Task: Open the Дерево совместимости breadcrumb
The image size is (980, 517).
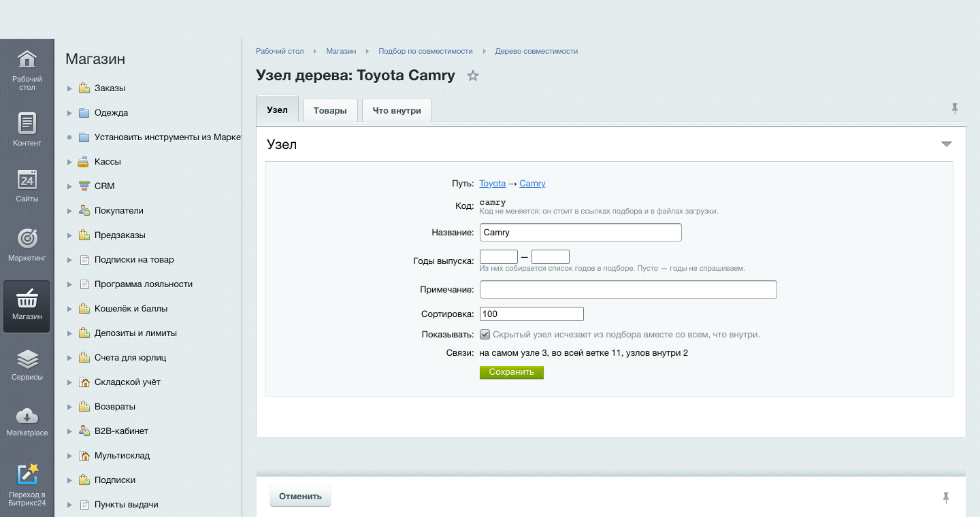Action: pos(536,51)
